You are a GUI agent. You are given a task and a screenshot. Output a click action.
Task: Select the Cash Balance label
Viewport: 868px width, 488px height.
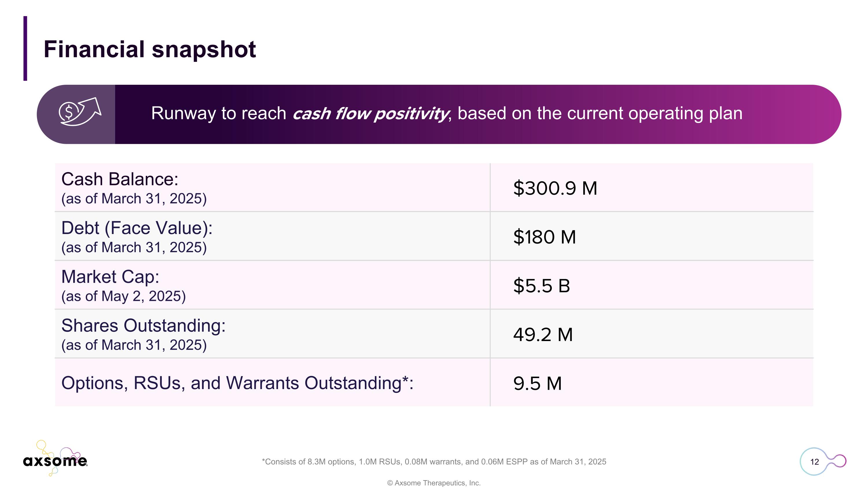119,179
